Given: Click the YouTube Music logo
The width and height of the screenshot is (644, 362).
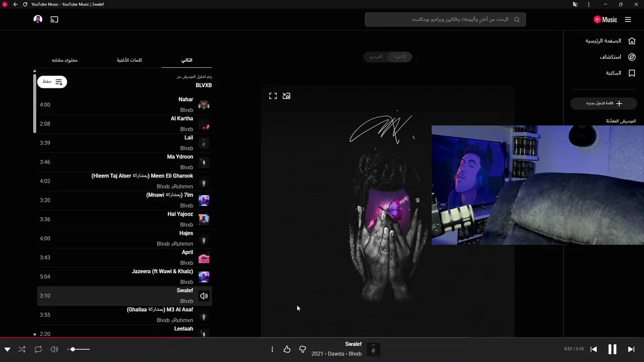Looking at the screenshot, I should point(605,20).
